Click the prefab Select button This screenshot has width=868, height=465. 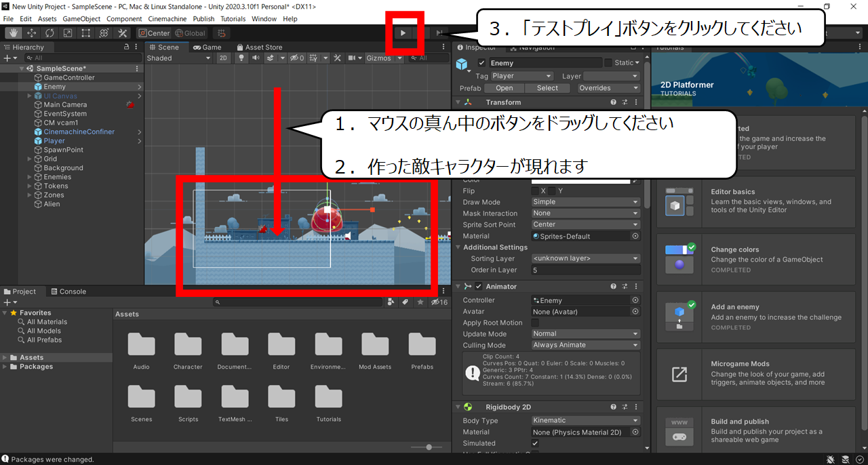point(547,88)
